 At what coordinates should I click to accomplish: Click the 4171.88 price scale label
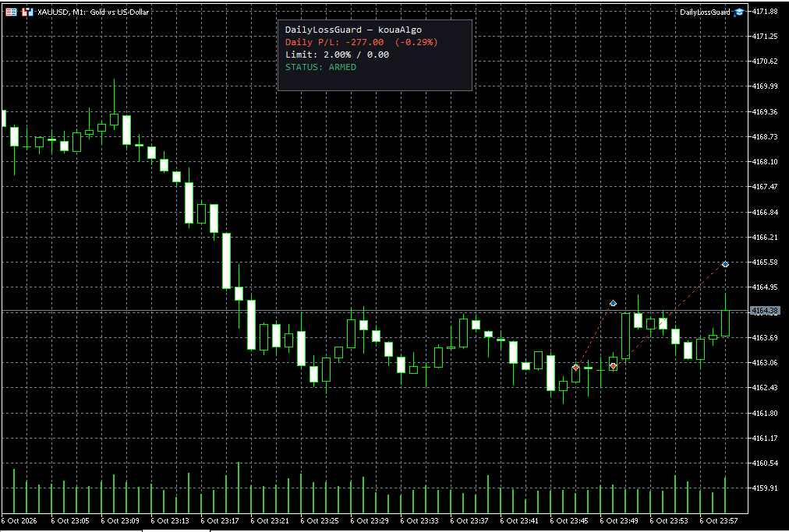point(764,11)
